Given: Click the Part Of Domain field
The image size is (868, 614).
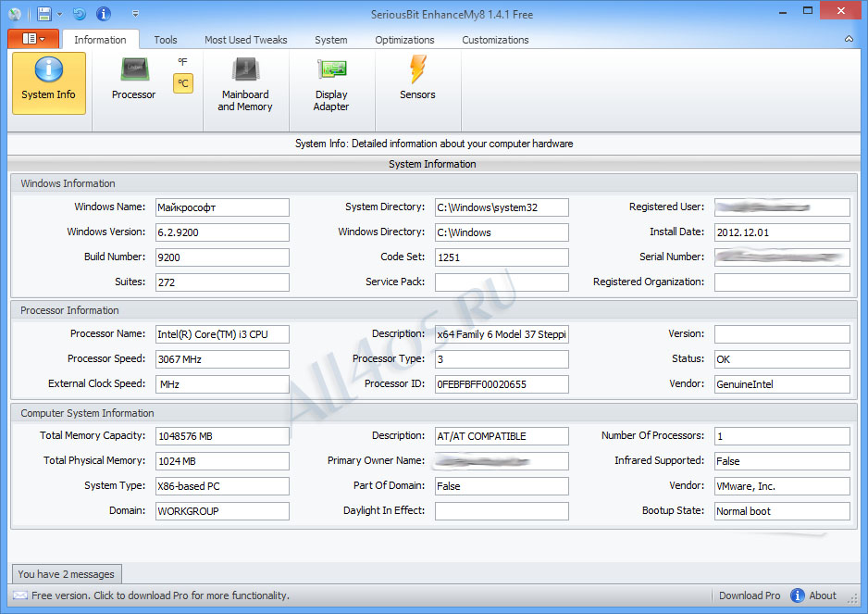Looking at the screenshot, I should click(x=502, y=486).
